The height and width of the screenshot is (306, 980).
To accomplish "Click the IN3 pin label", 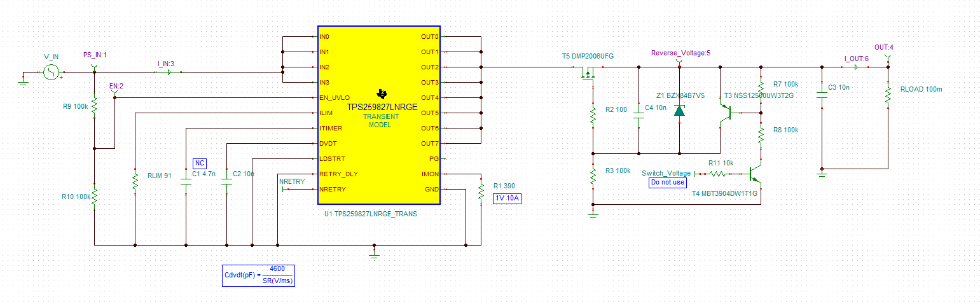I will (x=324, y=83).
